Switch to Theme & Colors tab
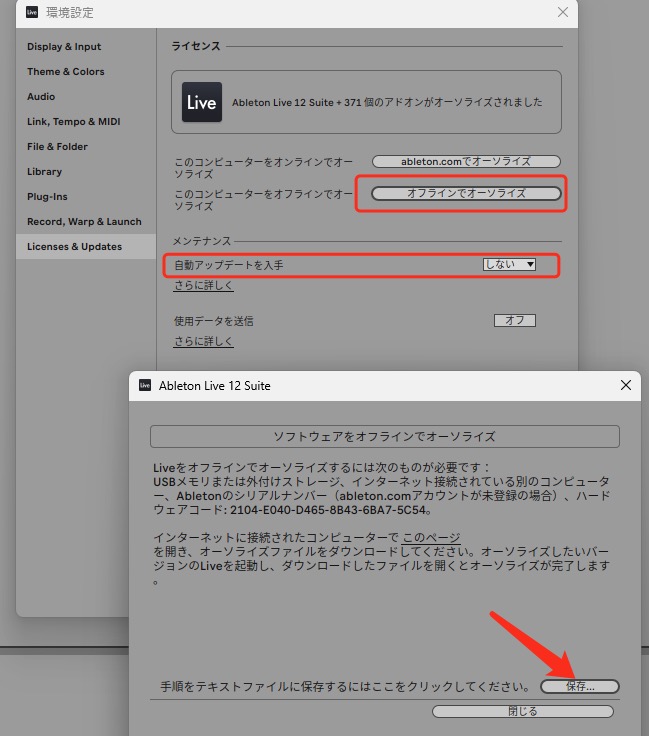Image resolution: width=649 pixels, height=736 pixels. pyautogui.click(x=66, y=71)
